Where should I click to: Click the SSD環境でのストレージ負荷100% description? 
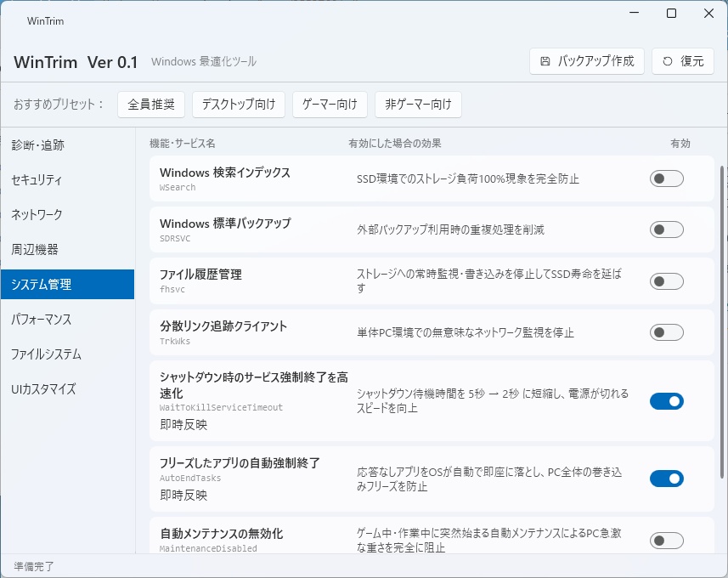(x=468, y=178)
